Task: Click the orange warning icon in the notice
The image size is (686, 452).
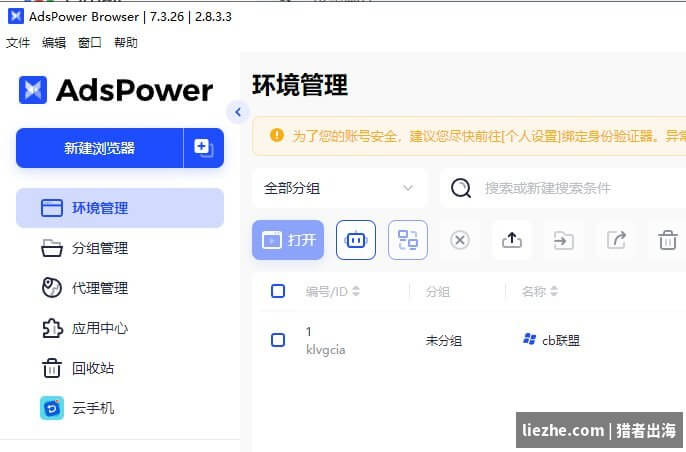Action: [x=276, y=135]
